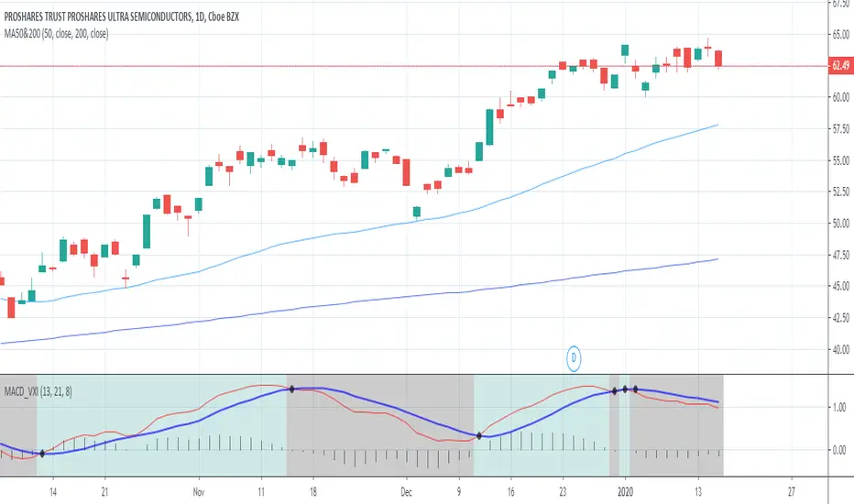
Task: Click the MACD crossover dot near mid-November
Action: [292, 389]
